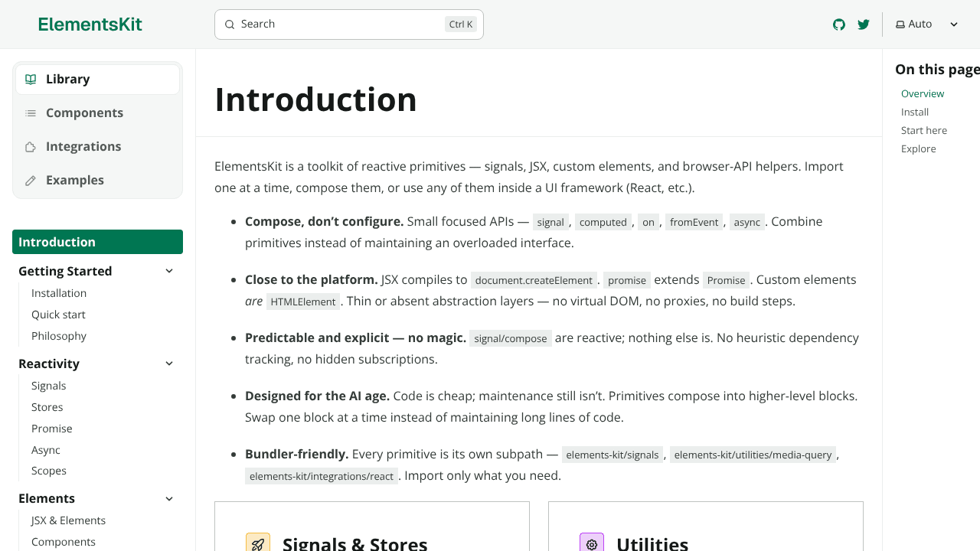Focus the Search input field
Viewport: 980px width, 551px height.
coord(349,24)
